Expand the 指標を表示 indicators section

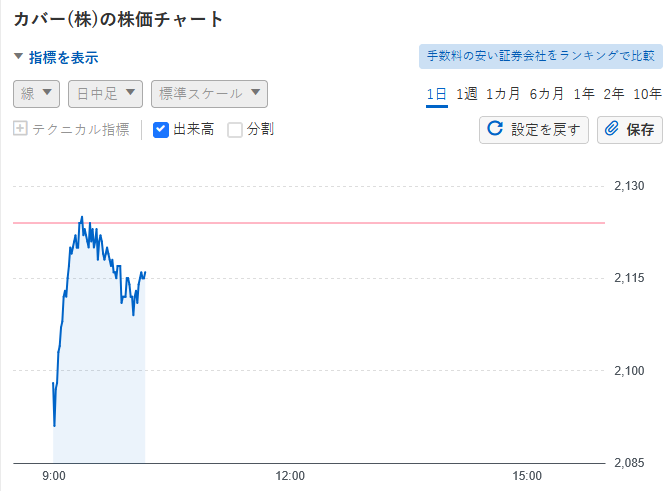(x=63, y=58)
